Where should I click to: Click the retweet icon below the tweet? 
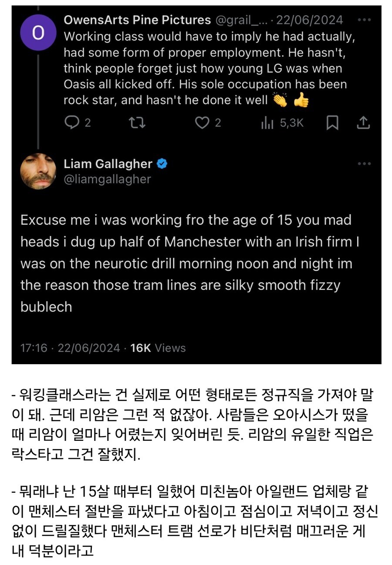(137, 122)
